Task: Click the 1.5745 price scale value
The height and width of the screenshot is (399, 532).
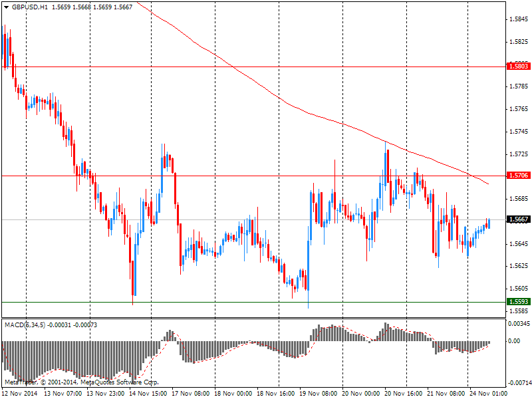Action: (519, 132)
